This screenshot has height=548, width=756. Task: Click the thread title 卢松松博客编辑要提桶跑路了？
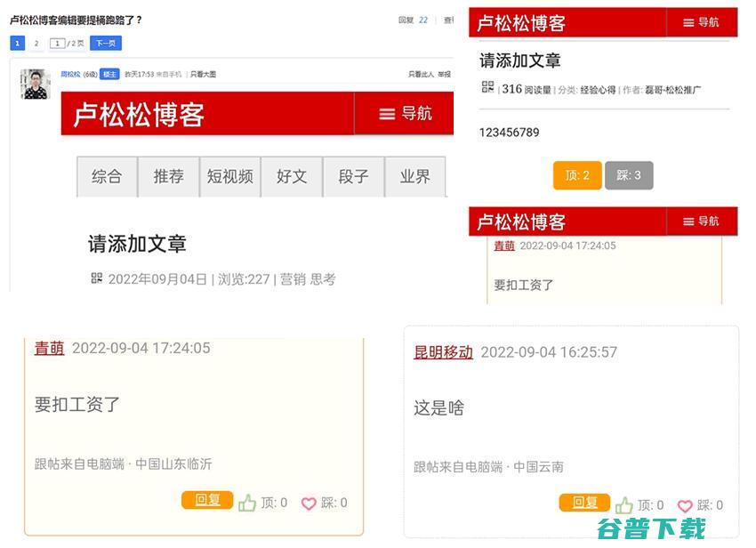76,20
